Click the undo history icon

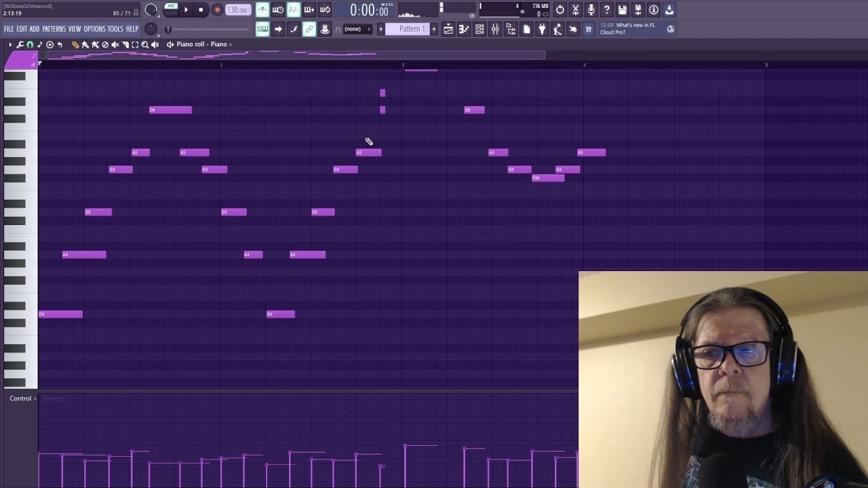coord(560,9)
